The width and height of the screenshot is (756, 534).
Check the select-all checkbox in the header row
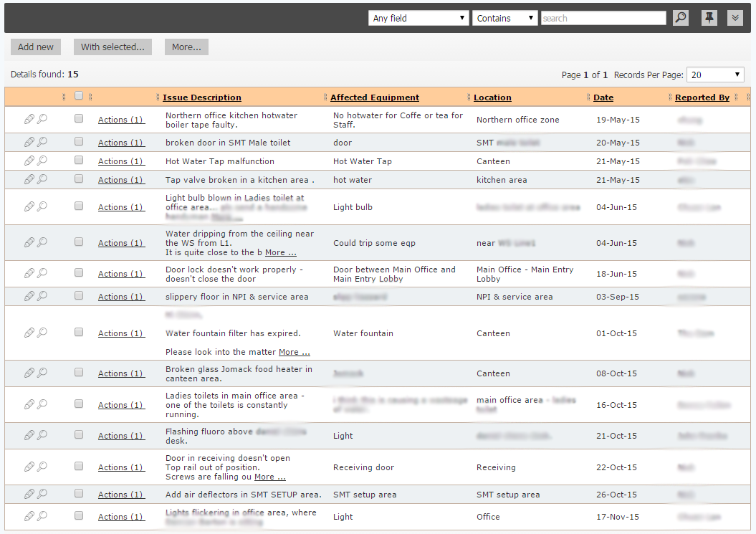point(79,95)
